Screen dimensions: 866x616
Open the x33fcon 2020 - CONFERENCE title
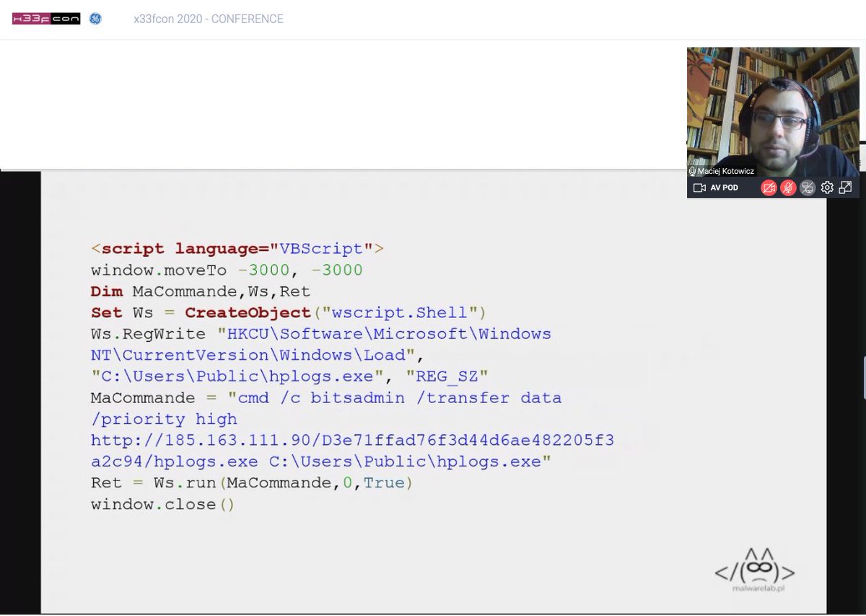[209, 19]
